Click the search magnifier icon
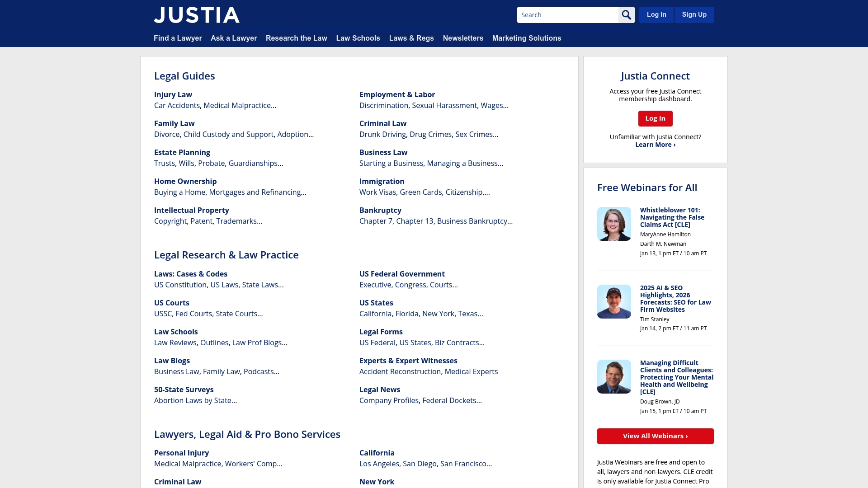This screenshot has width=868, height=488. pos(627,14)
